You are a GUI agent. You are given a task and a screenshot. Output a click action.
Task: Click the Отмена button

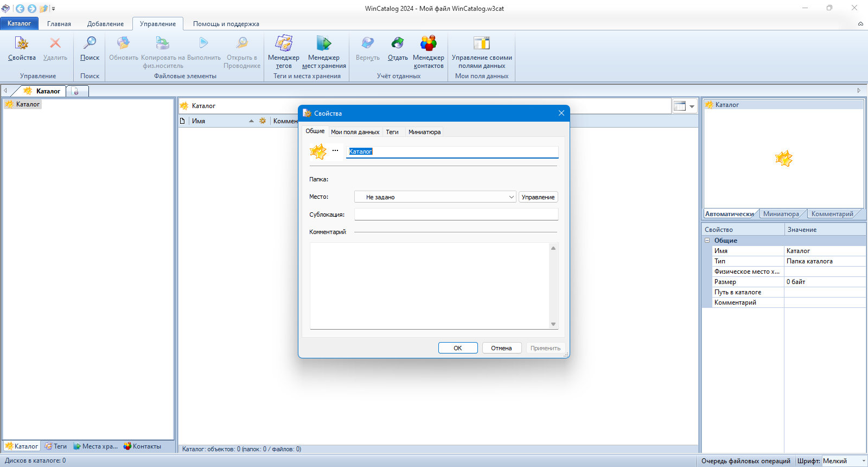point(501,348)
